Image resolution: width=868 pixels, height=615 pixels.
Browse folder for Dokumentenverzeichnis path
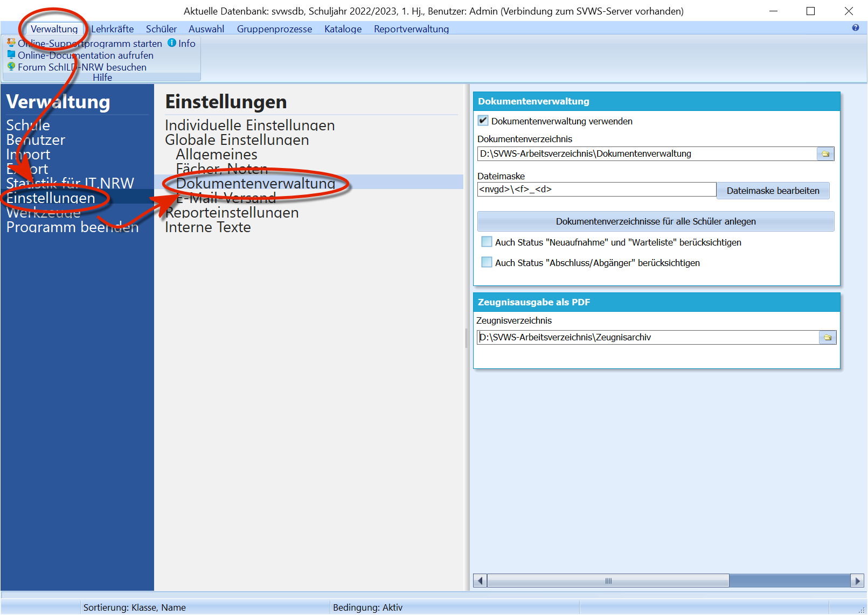click(x=825, y=154)
